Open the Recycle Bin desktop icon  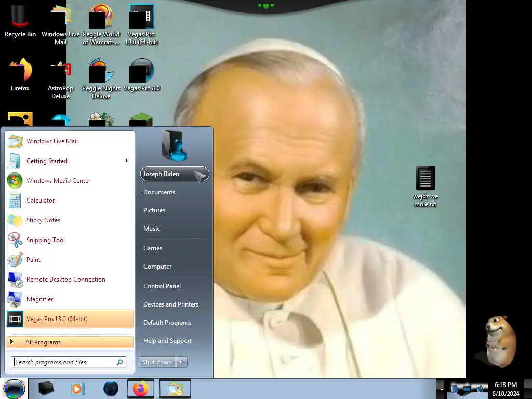click(x=20, y=21)
